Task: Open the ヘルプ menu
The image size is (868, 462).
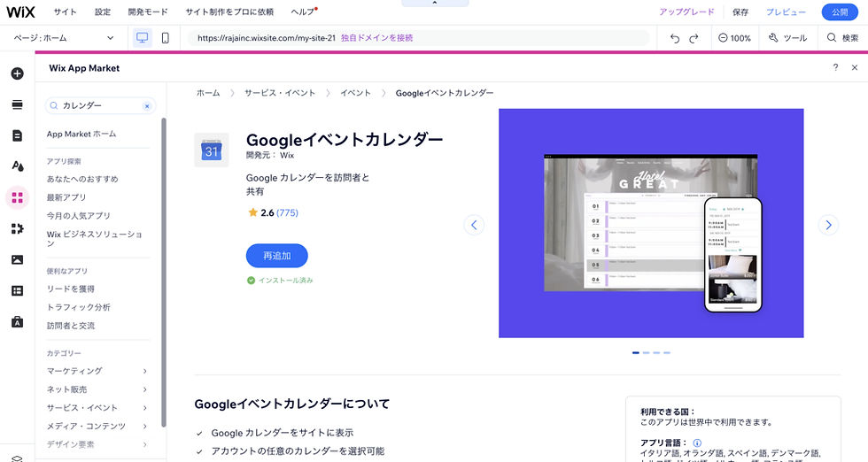Action: point(303,12)
